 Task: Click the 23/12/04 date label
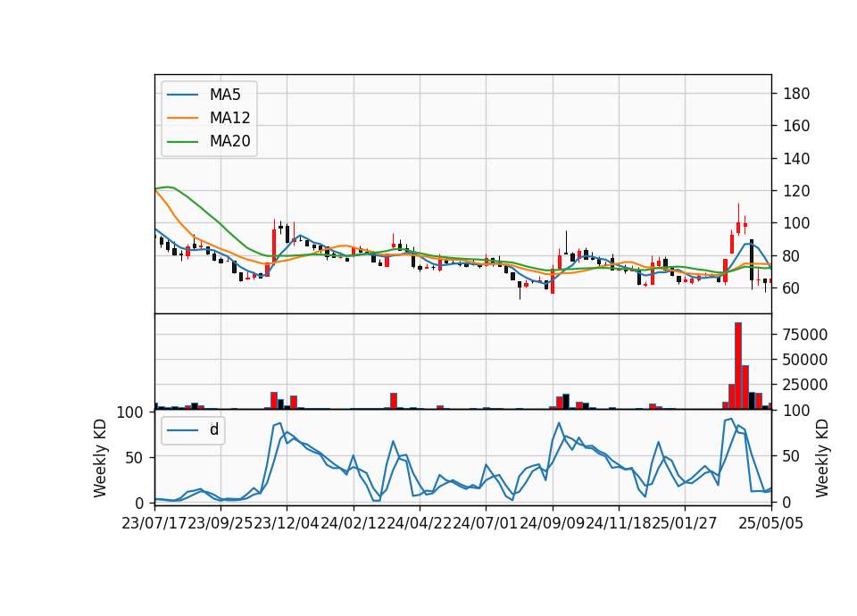coord(287,523)
